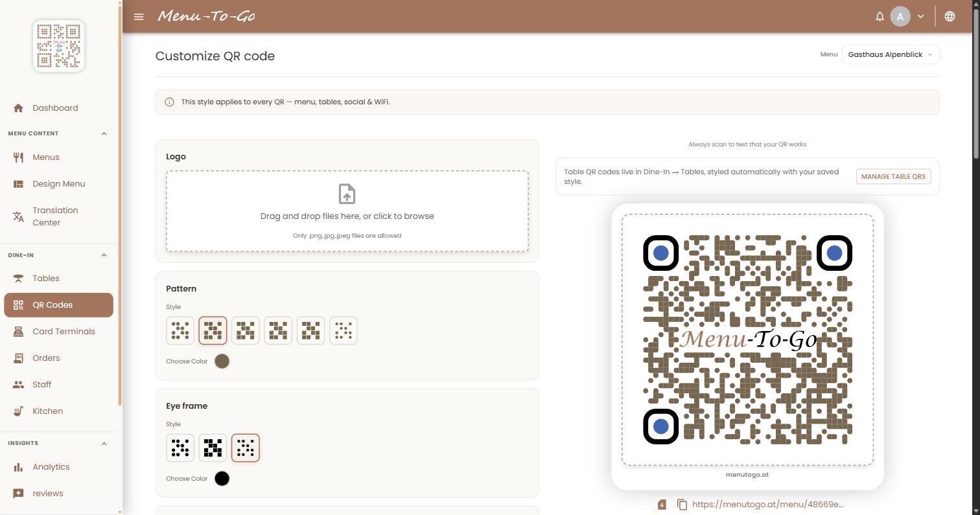Open language globe selector
Viewport: 980px width, 515px height.
coord(950,17)
